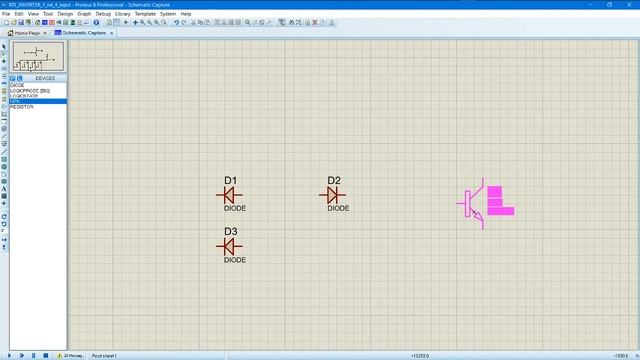Viewport: 640px width, 360px height.
Task: Open the System menu
Action: (168, 14)
